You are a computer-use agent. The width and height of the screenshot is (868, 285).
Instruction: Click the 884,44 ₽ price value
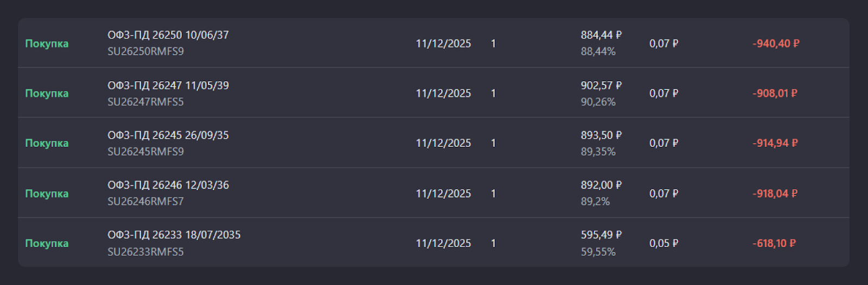tap(601, 35)
